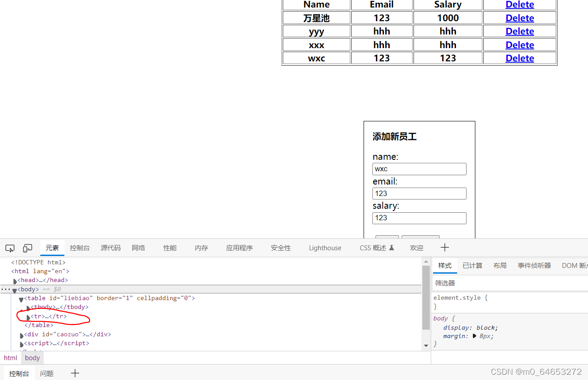
Task: Open the CSS 概述 panel with beaker icon
Action: (374, 248)
